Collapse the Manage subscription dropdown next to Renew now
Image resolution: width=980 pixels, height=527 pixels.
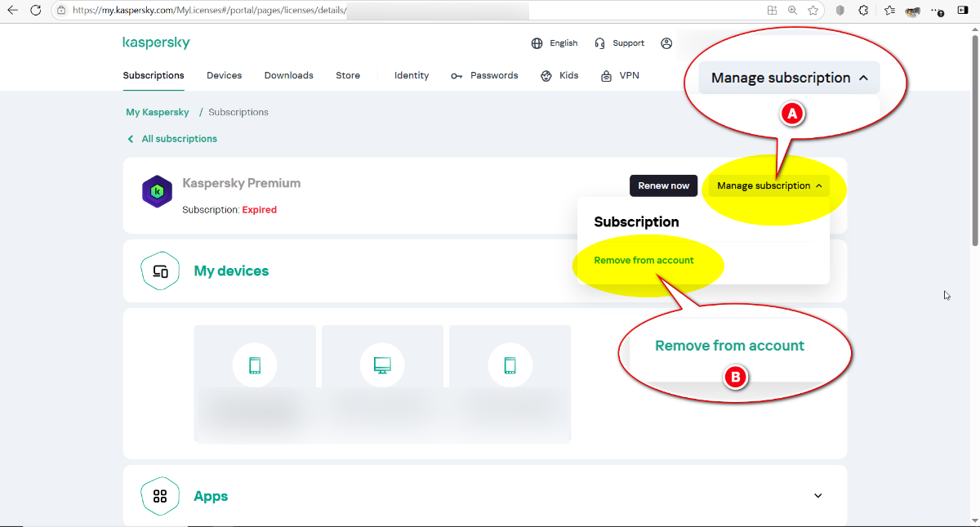769,185
